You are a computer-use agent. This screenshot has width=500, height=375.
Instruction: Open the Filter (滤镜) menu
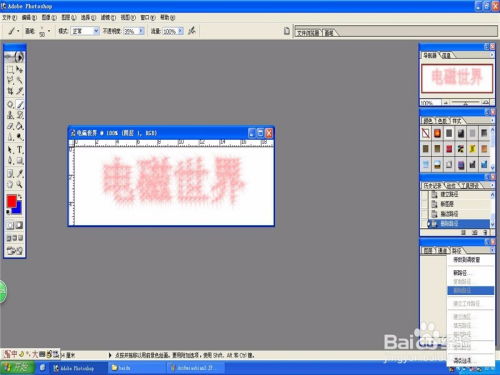(108, 17)
